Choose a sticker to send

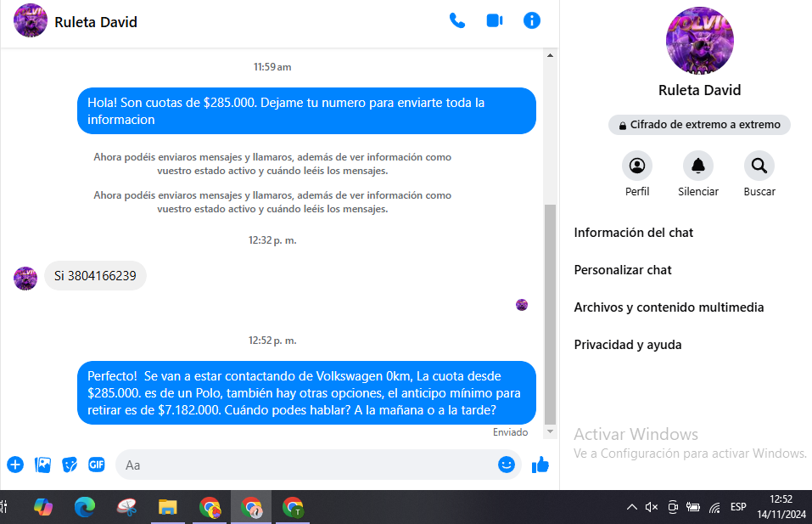coord(70,465)
